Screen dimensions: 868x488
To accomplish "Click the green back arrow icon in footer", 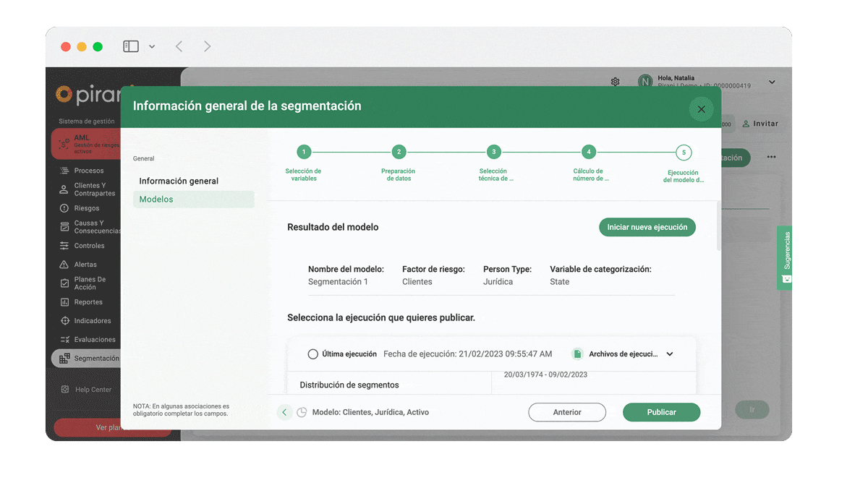I will pos(284,412).
